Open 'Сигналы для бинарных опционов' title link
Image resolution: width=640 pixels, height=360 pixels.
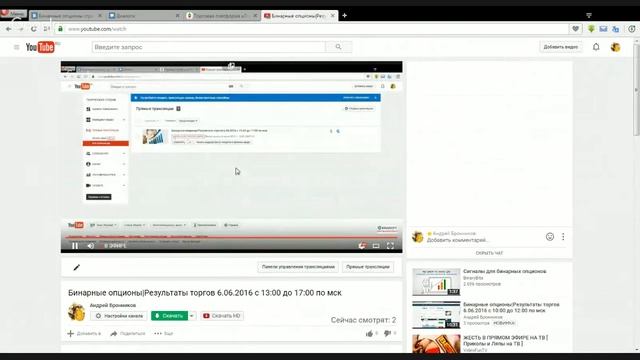point(505,271)
